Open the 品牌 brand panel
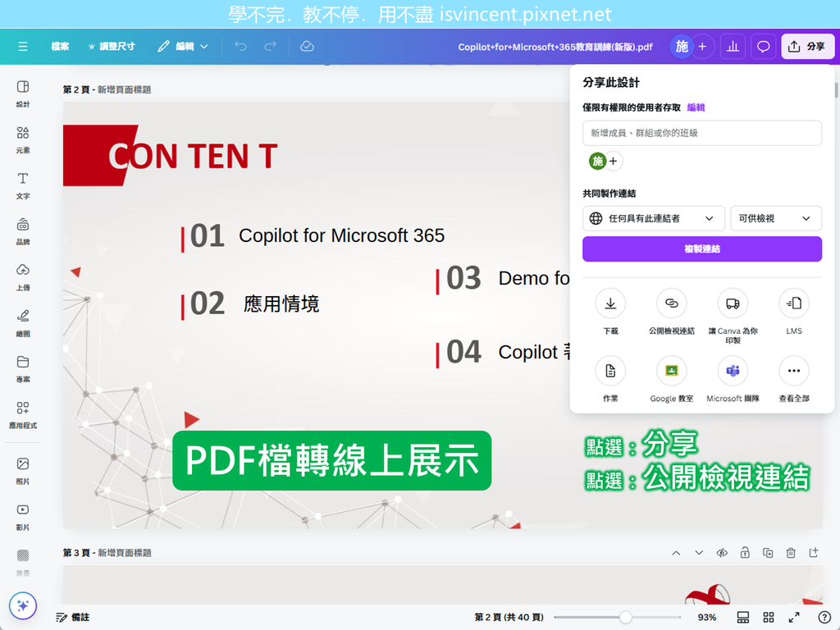The image size is (840, 630). point(22,231)
